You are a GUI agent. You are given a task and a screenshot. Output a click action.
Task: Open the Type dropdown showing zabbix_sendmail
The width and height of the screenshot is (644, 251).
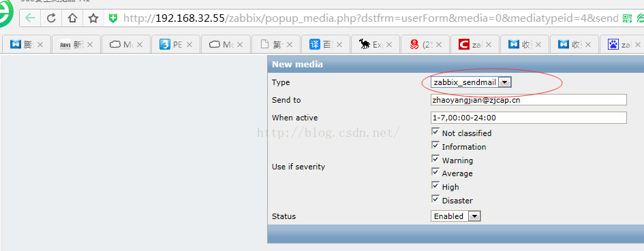471,82
